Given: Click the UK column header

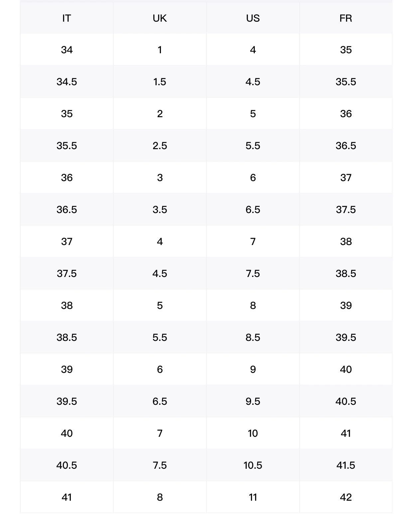Looking at the screenshot, I should (x=160, y=18).
